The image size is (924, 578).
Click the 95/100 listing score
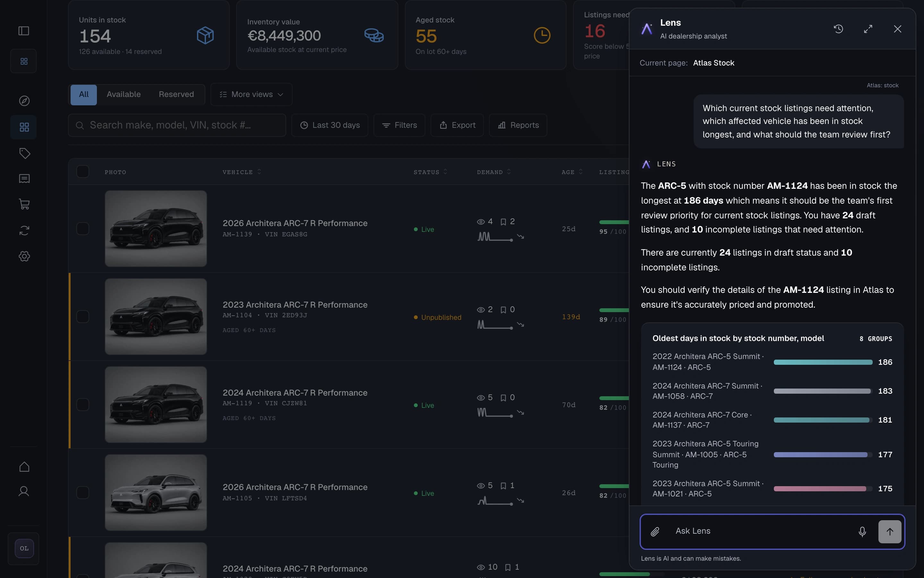(612, 232)
